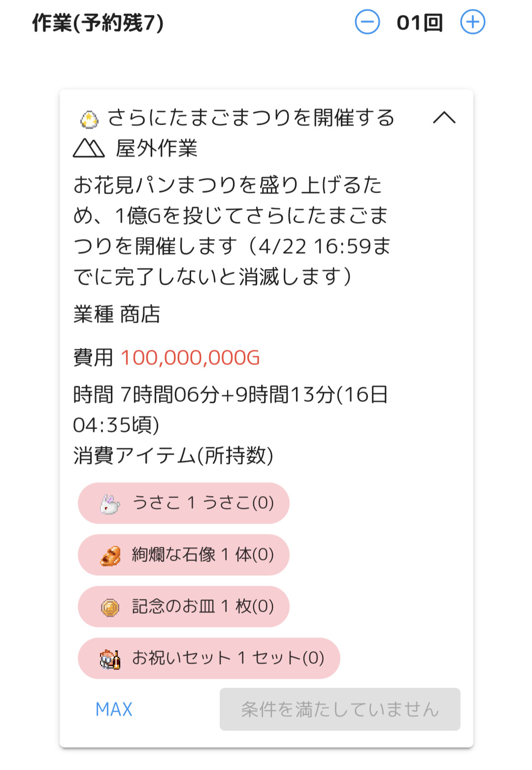Click the 作業(予約残7) header label
Screen dimensions: 532x770
[98, 23]
